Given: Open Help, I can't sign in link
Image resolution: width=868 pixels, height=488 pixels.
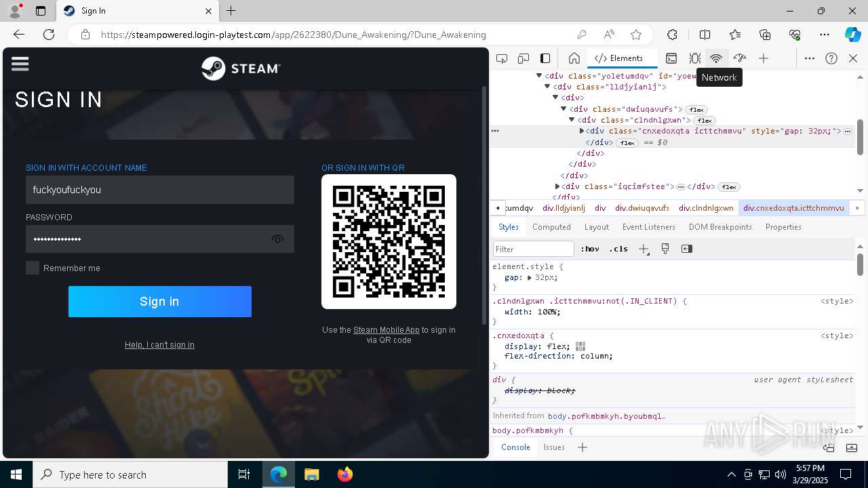Looking at the screenshot, I should coord(159,345).
